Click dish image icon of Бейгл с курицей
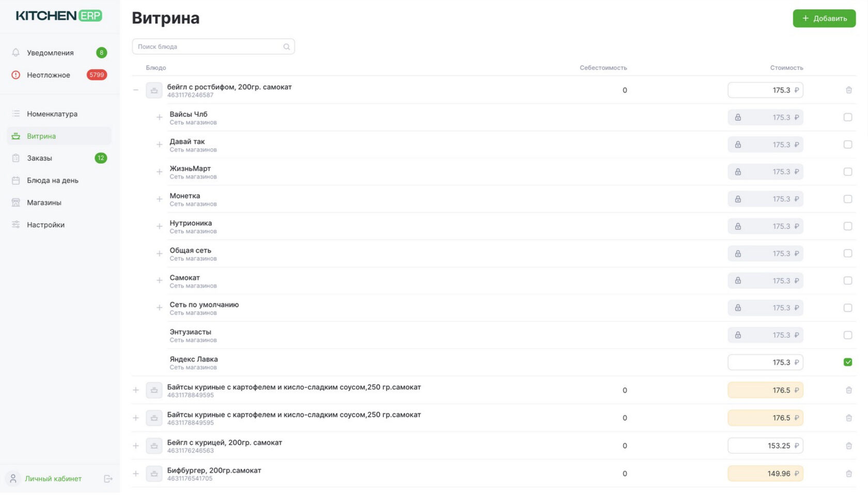The height and width of the screenshot is (495, 868). pos(154,446)
